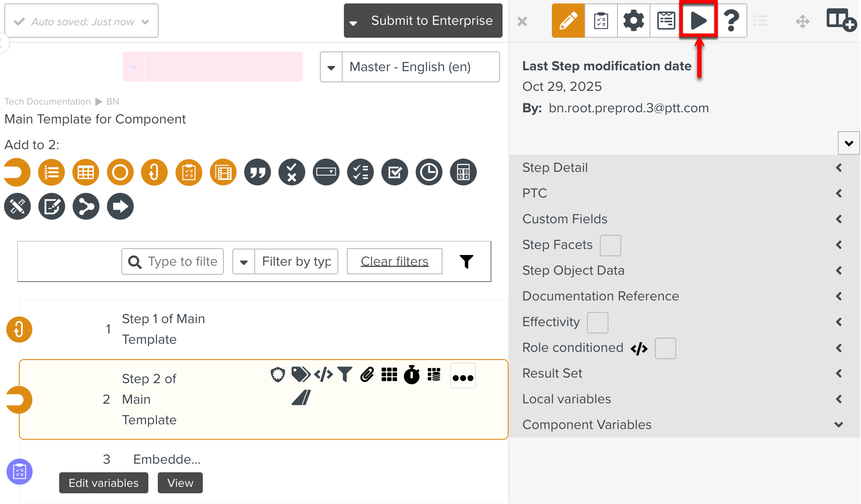
Task: Click the Edit variables button
Action: [103, 483]
